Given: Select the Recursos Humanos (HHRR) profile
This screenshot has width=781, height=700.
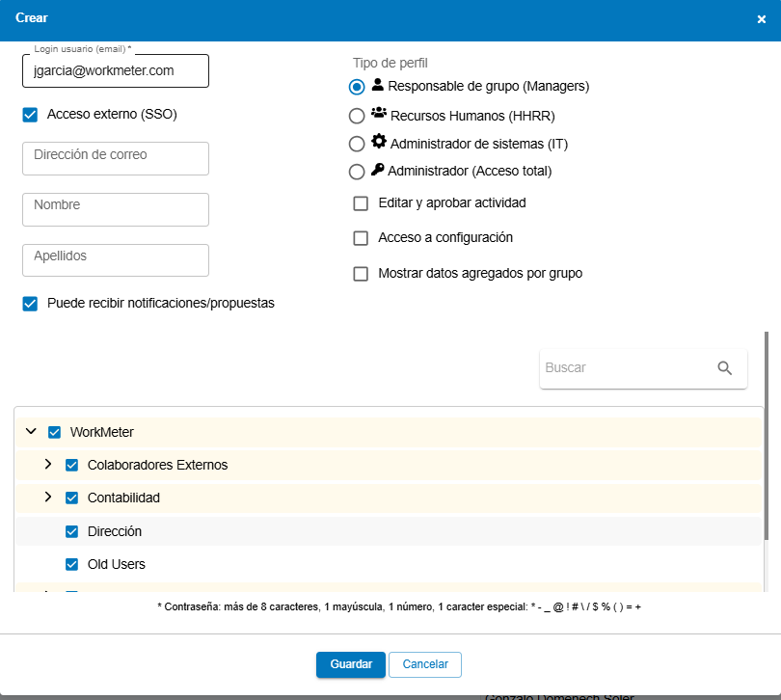Looking at the screenshot, I should [357, 115].
